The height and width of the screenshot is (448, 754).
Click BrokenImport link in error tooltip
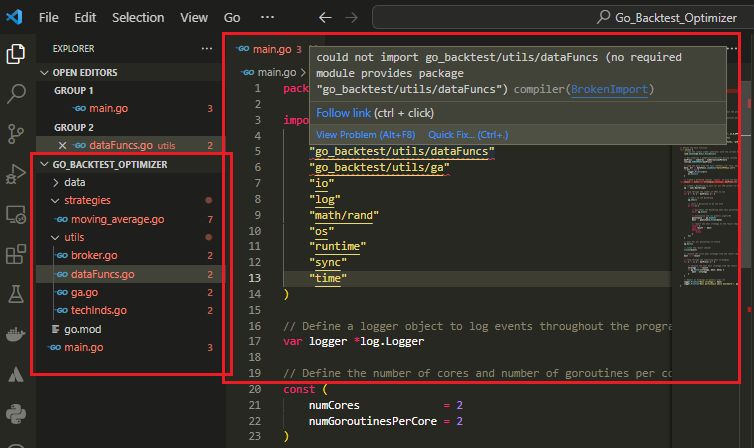point(609,89)
